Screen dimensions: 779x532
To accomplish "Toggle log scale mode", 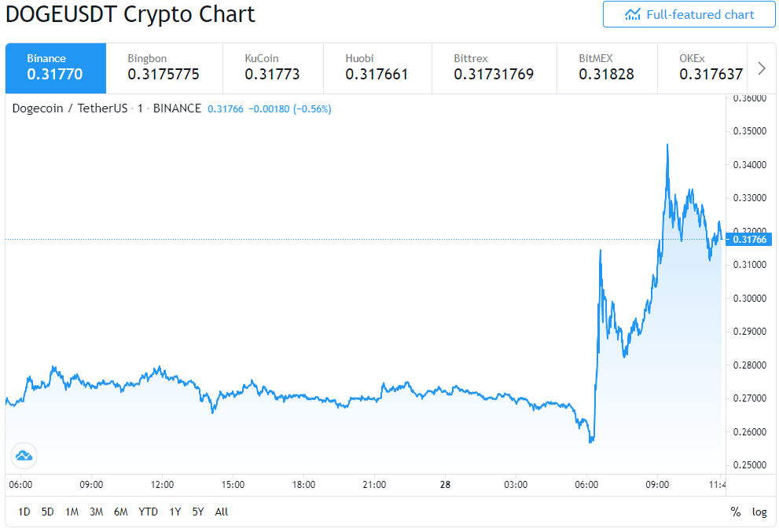I will click(759, 512).
